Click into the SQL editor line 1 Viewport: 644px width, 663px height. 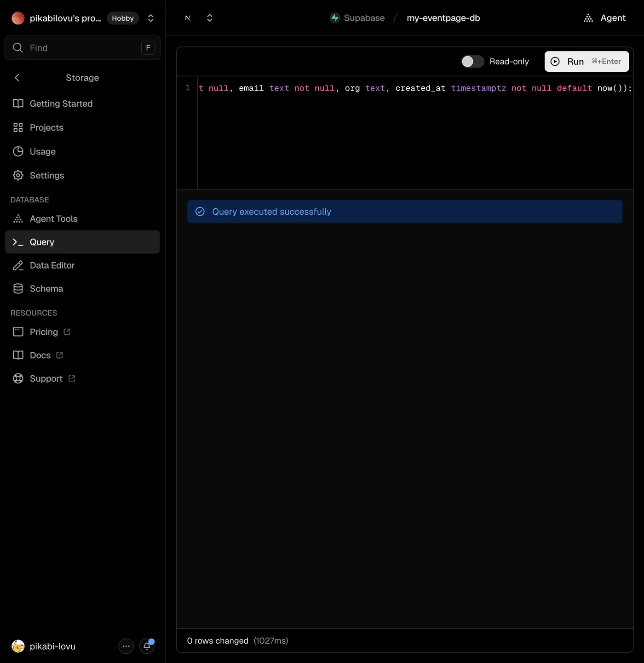pyautogui.click(x=415, y=88)
